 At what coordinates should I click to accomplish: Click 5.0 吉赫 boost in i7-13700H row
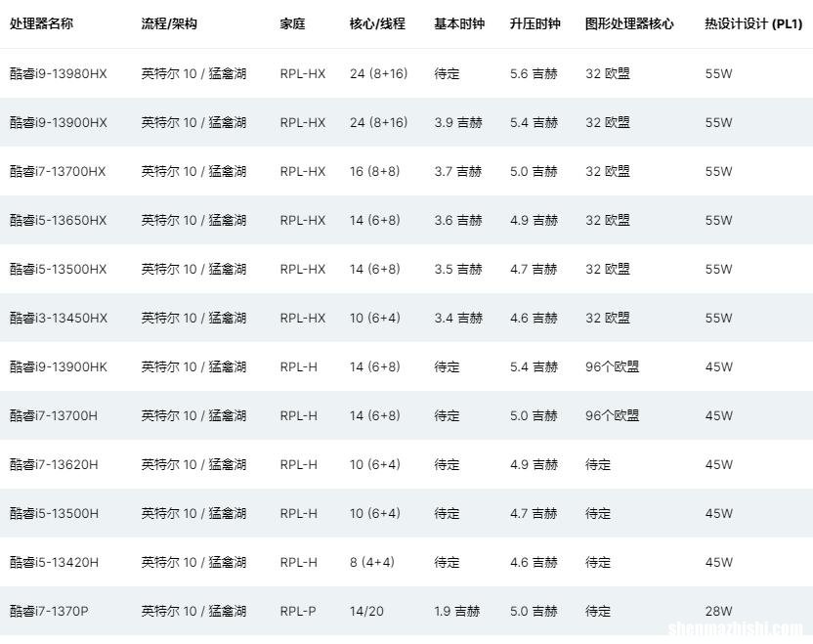(534, 415)
